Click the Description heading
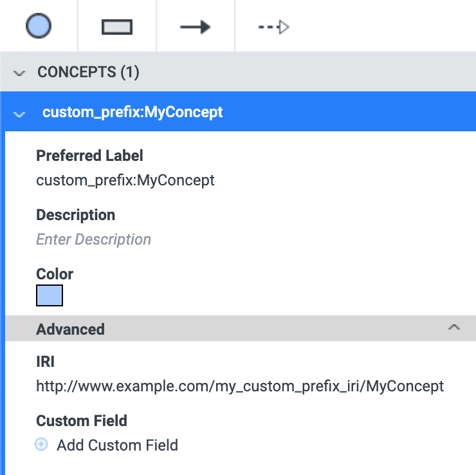 click(x=76, y=215)
